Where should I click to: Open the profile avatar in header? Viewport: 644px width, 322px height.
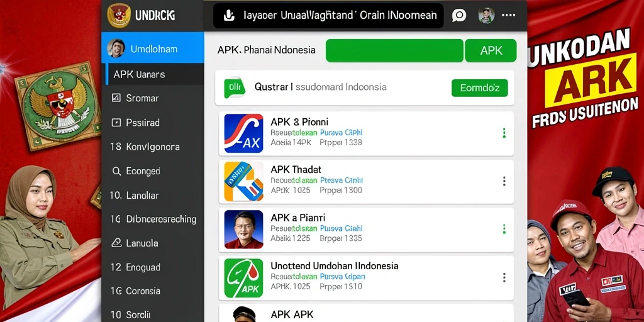486,16
